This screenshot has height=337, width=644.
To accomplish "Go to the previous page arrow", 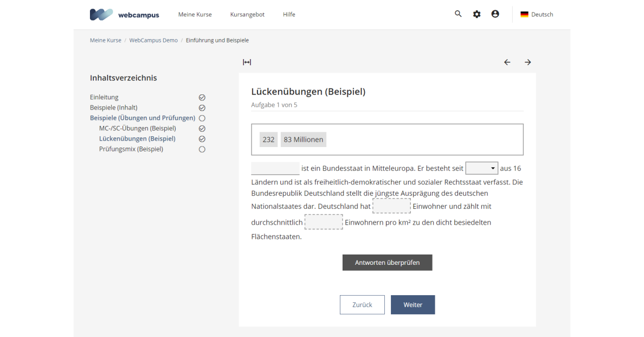I will pos(507,62).
